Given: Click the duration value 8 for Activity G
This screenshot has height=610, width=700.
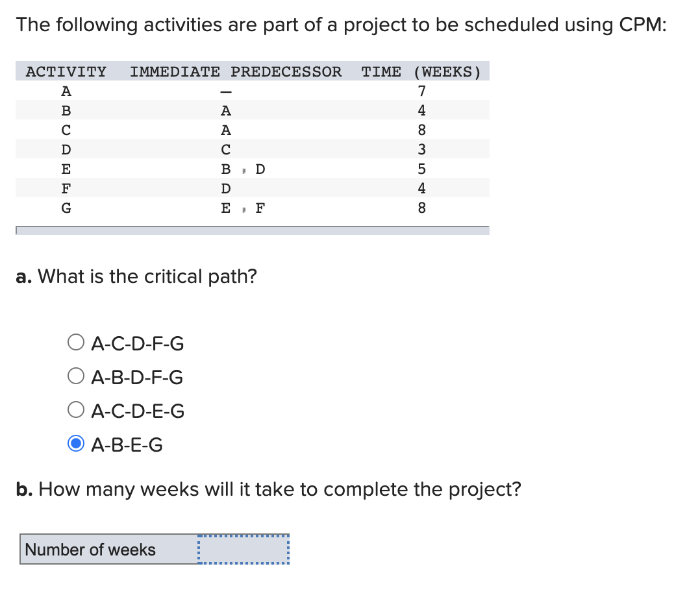Looking at the screenshot, I should 421,208.
